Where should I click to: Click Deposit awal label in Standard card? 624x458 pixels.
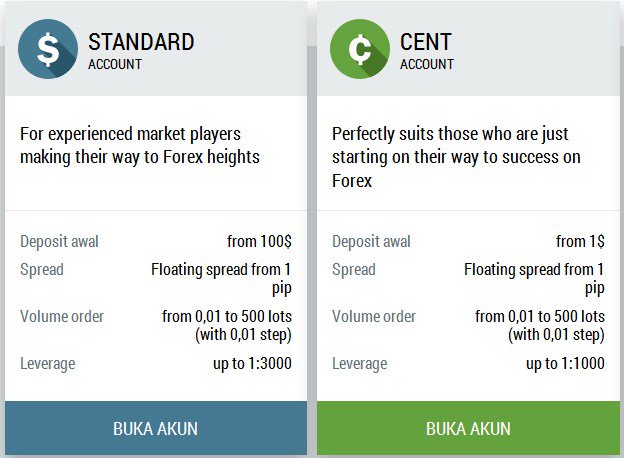[x=59, y=242]
